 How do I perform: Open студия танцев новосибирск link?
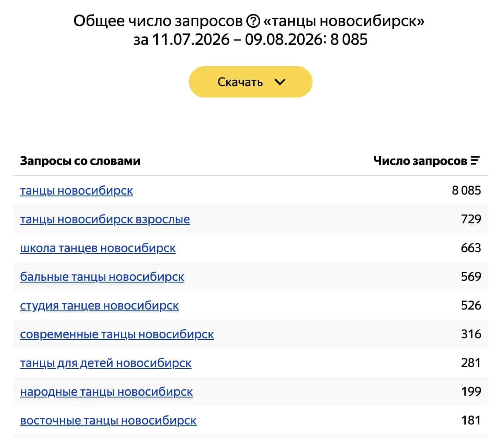pos(99,306)
